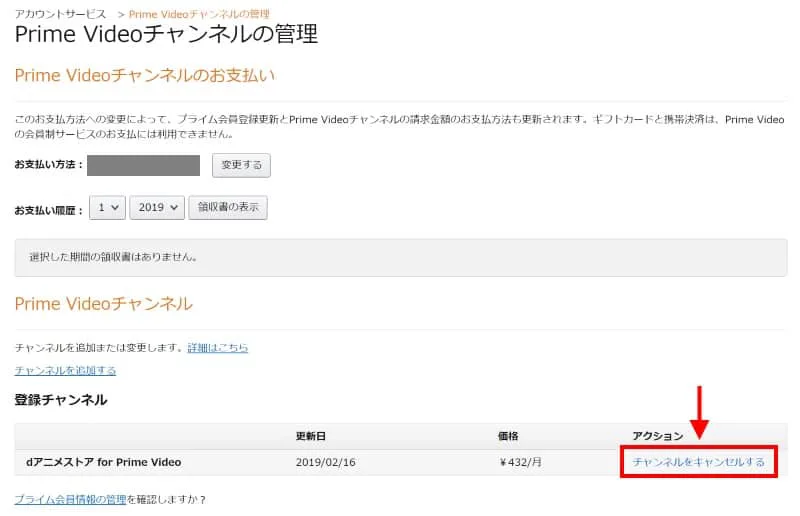800x516 pixels.
Task: Click the Prime Videoチャンネルの管理 breadcrumb
Action: 200,13
